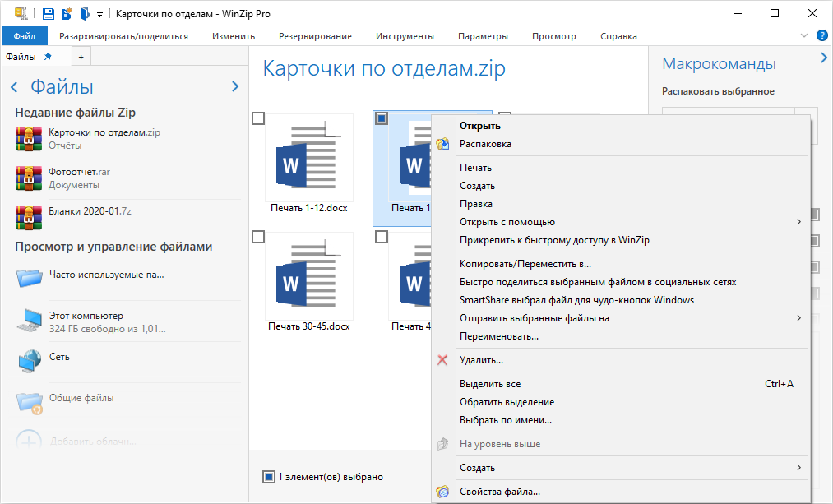Choose Распаковка in the context menu
Viewport: 833px width, 504px height.
[485, 144]
